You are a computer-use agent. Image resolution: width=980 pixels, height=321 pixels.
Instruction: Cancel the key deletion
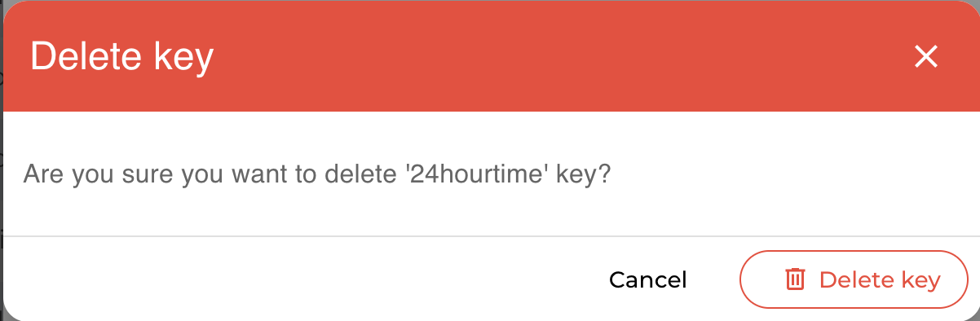648,280
